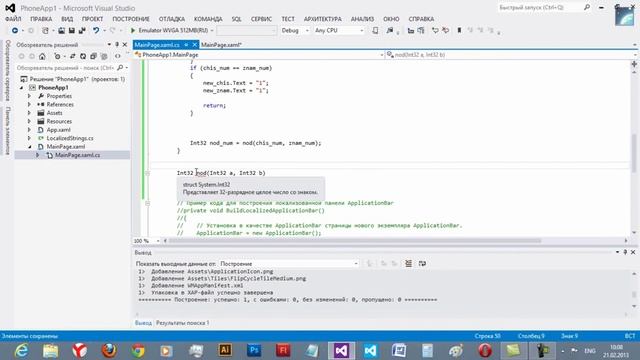Image resolution: width=640 pixels, height=360 pixels.
Task: Open Adobe Flash from the taskbar
Action: pyautogui.click(x=283, y=351)
